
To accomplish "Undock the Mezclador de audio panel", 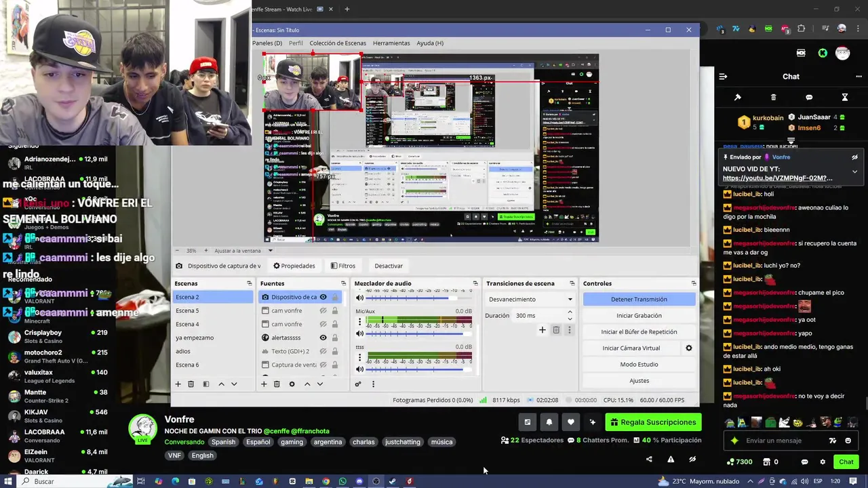I will (475, 283).
